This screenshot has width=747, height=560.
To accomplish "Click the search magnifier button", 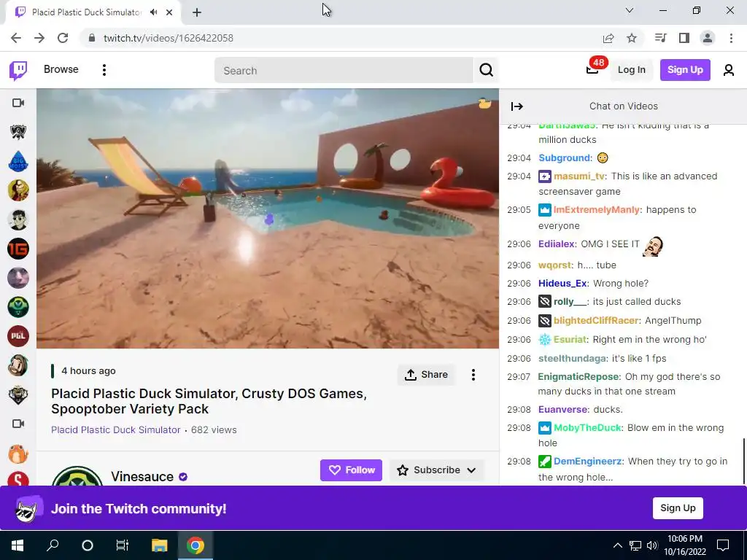I will point(486,70).
